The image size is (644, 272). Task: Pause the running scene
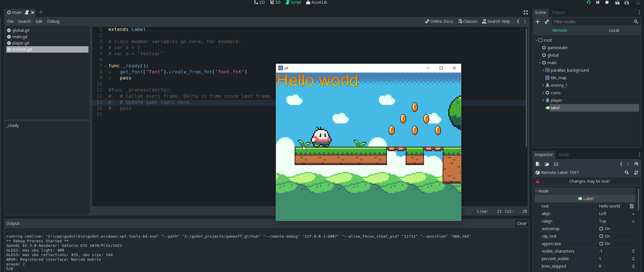tap(598, 2)
